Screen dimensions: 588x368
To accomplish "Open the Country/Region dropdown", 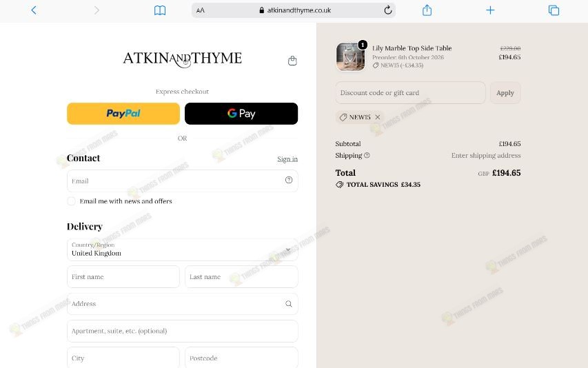I will coord(182,249).
